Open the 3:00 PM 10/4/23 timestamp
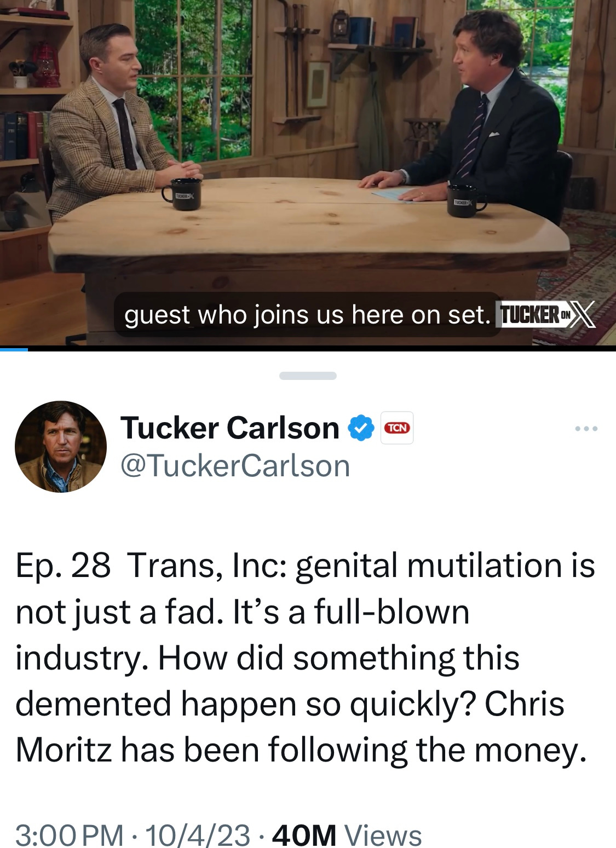 [133, 834]
